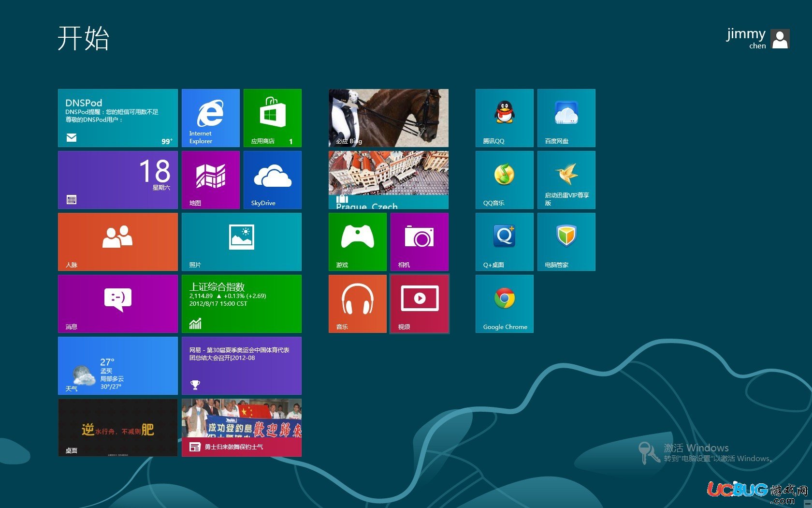Open the 相机 camera tile
Screen dimensions: 812x508
(420, 242)
